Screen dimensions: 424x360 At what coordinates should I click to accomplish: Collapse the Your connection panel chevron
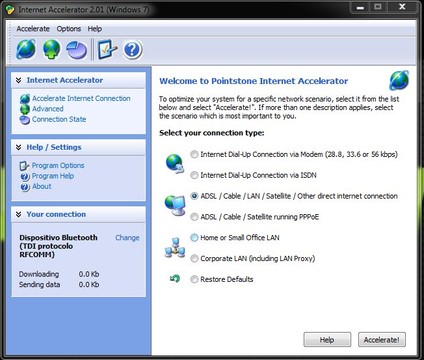tap(19, 214)
